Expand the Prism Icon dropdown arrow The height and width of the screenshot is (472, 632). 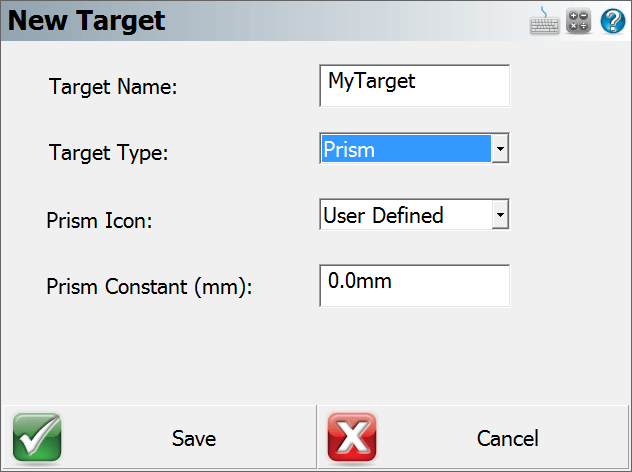(500, 214)
